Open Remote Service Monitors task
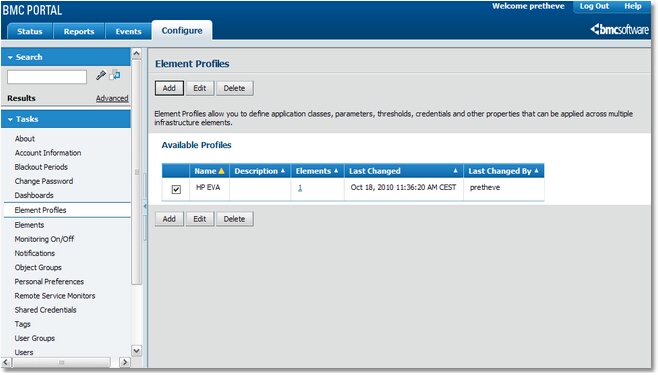 pos(55,296)
